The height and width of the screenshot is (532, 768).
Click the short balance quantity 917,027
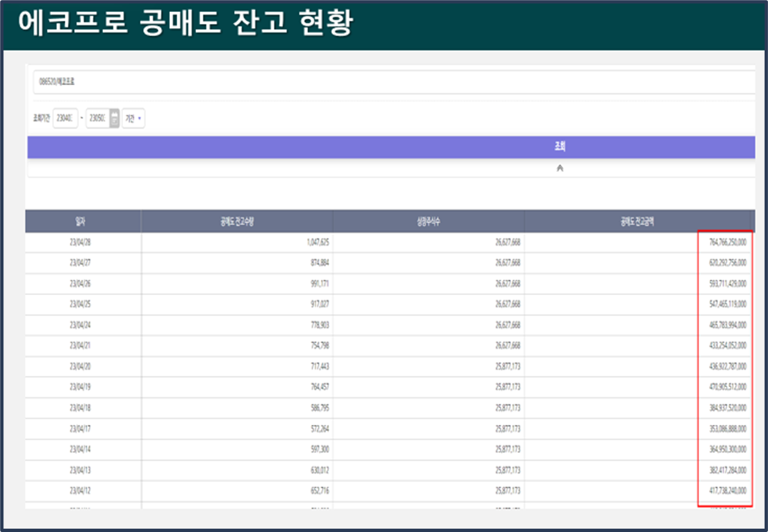320,304
